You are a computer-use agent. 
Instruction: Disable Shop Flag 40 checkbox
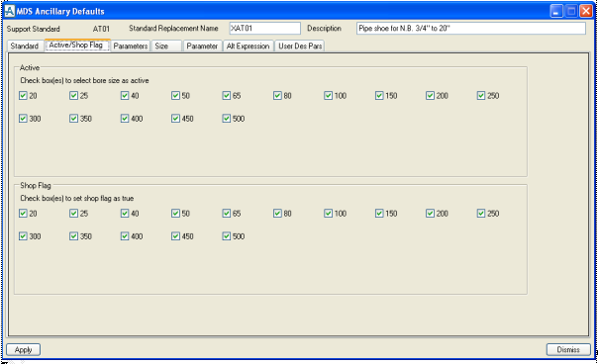[x=125, y=213]
